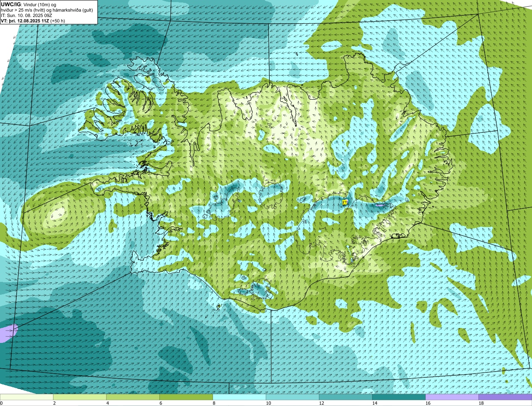
Task: Click the 6–8 m/s olive green legend swatch
Action: pyautogui.click(x=186, y=397)
